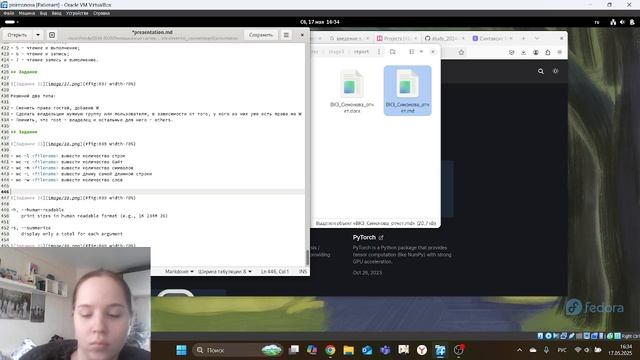
Task: Open Outlook from the taskbar
Action: coord(367,350)
